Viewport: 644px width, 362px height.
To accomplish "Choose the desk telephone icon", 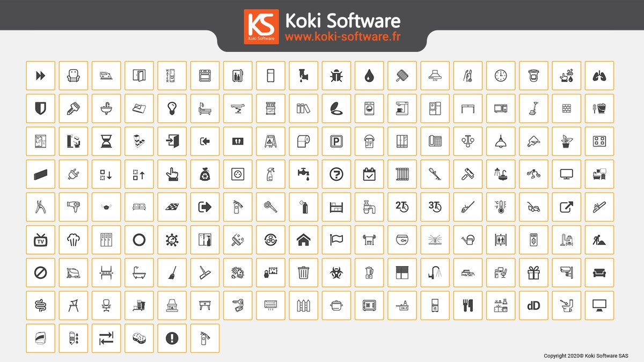I will (435, 141).
